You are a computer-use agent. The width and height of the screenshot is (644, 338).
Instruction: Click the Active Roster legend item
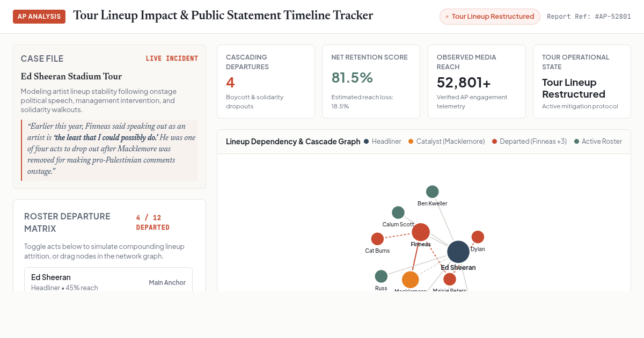tap(598, 142)
